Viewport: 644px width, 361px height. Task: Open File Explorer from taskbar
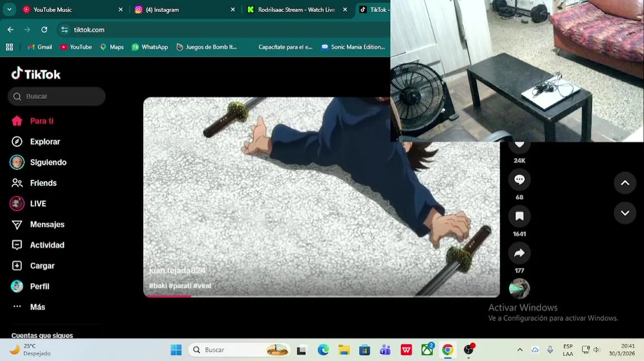344,350
